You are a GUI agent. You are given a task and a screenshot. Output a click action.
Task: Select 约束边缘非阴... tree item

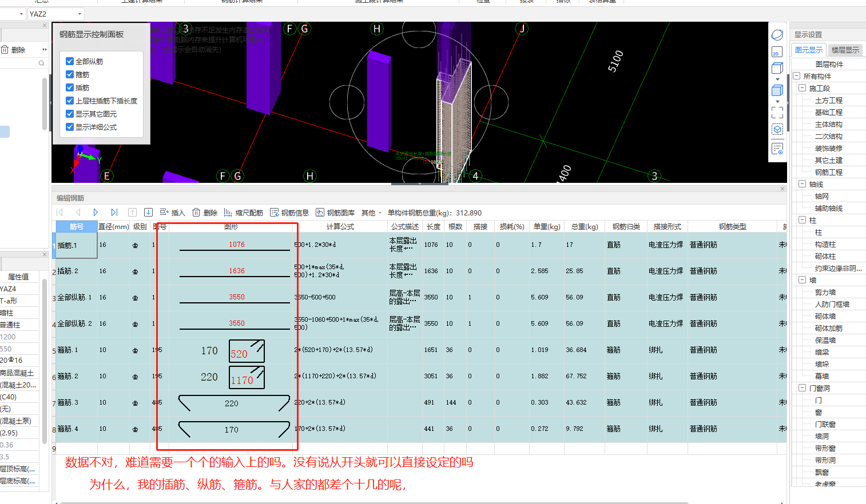[839, 268]
